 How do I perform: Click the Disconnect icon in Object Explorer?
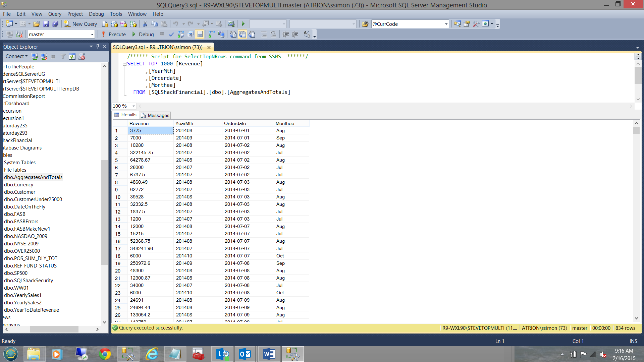(44, 56)
